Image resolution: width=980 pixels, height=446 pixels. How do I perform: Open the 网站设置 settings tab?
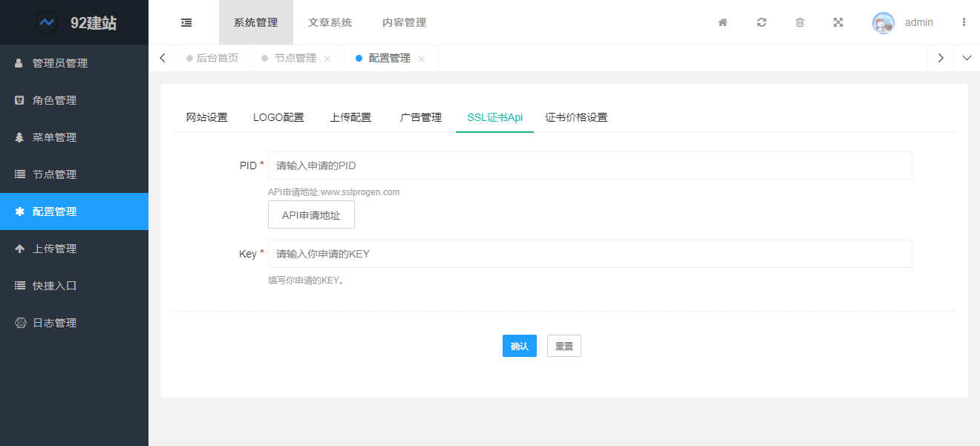[207, 117]
